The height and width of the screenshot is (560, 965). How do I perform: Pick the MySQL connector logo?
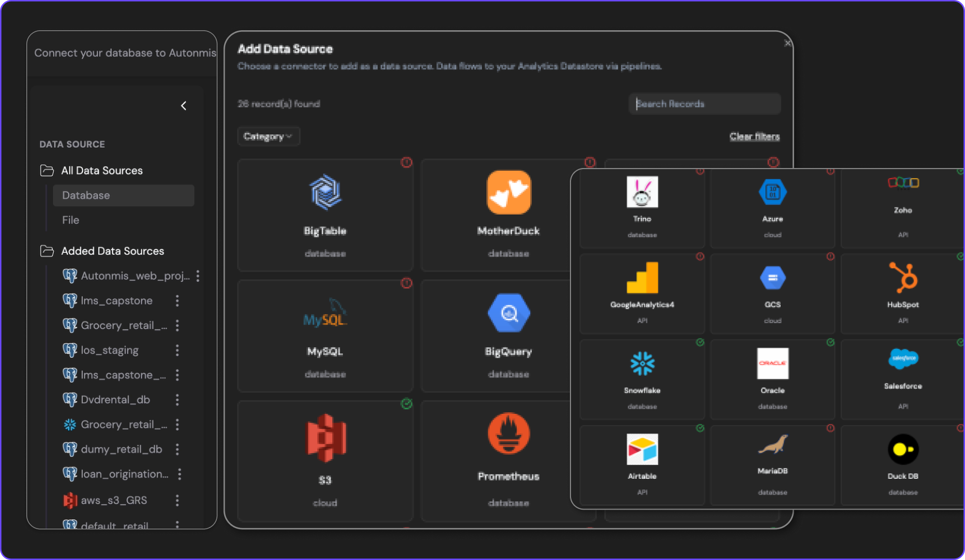click(325, 314)
